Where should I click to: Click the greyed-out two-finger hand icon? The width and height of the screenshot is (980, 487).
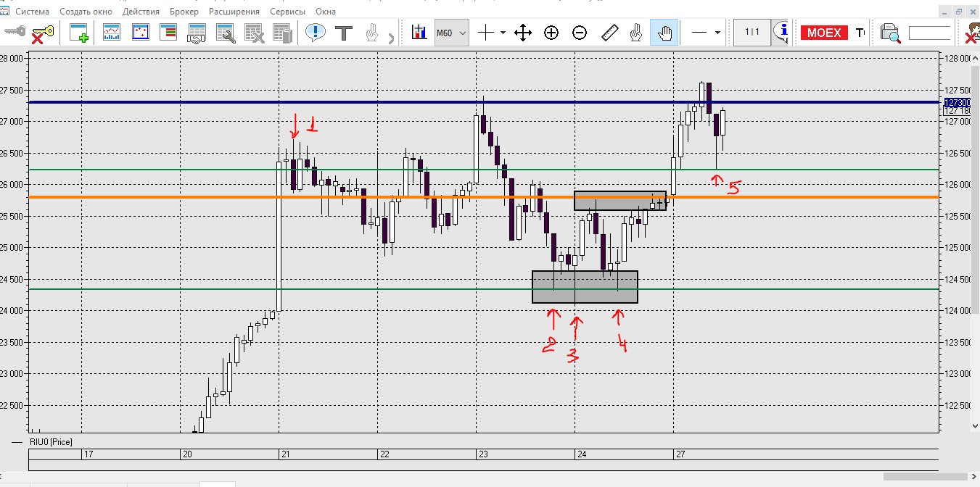point(371,33)
